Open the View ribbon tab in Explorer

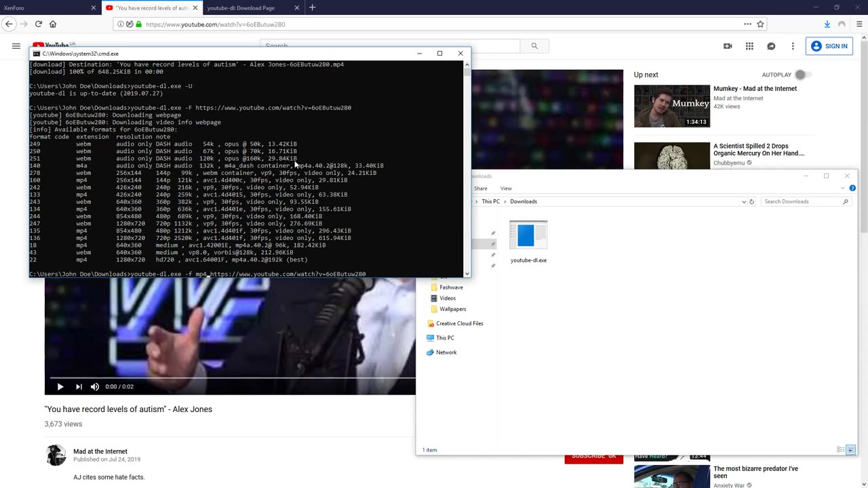point(506,188)
